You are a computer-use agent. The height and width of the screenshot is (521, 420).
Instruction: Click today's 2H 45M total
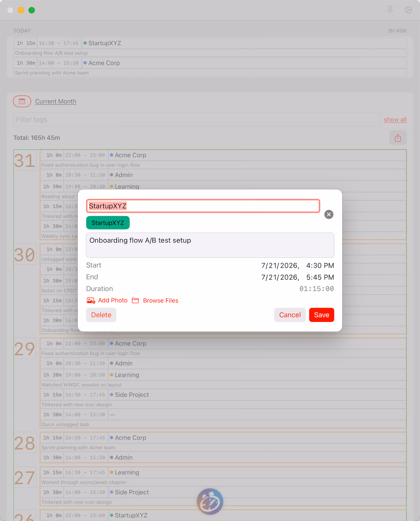397,31
